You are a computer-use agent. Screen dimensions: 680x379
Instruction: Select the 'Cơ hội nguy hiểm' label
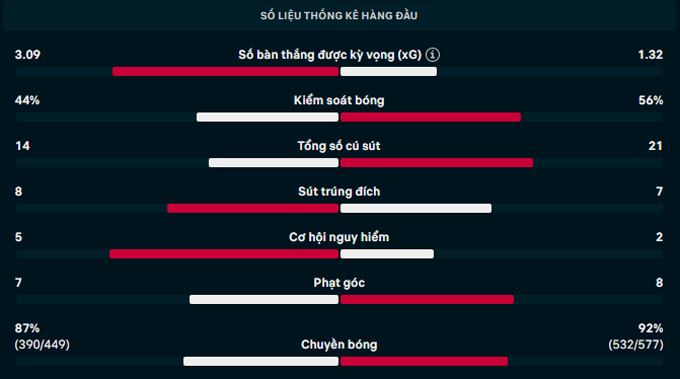click(339, 237)
